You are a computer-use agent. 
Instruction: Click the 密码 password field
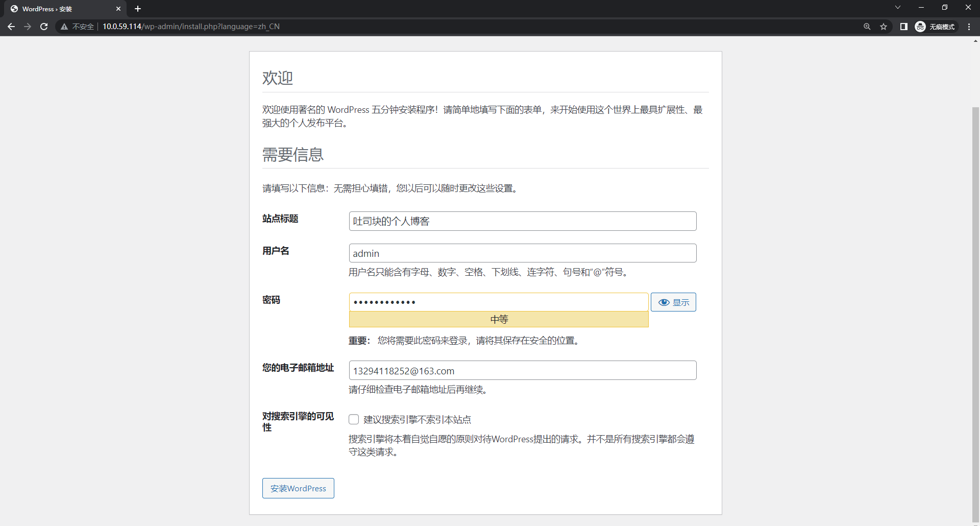499,302
